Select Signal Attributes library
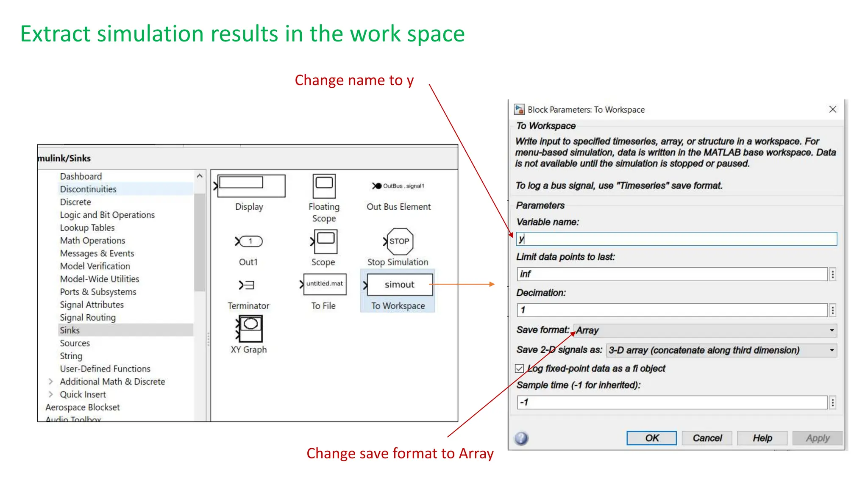Viewport: 868px width, 488px height. point(92,305)
